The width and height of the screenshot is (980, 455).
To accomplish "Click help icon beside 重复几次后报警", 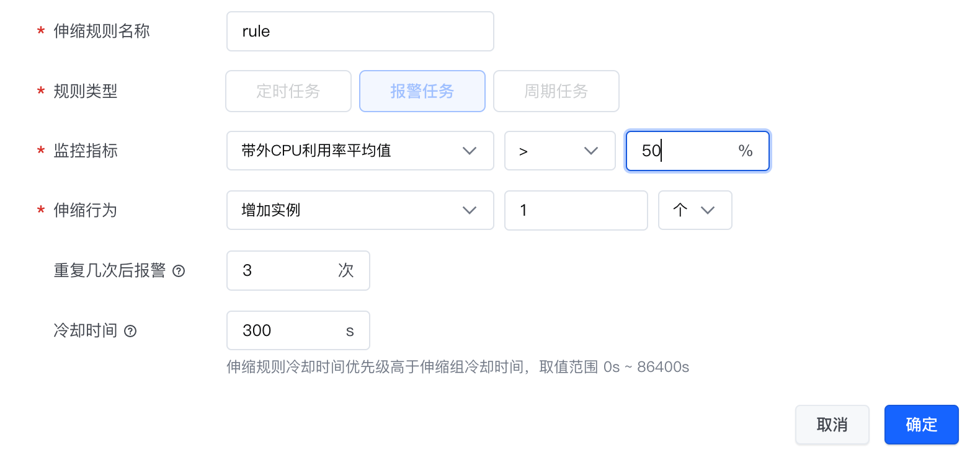I will (179, 271).
